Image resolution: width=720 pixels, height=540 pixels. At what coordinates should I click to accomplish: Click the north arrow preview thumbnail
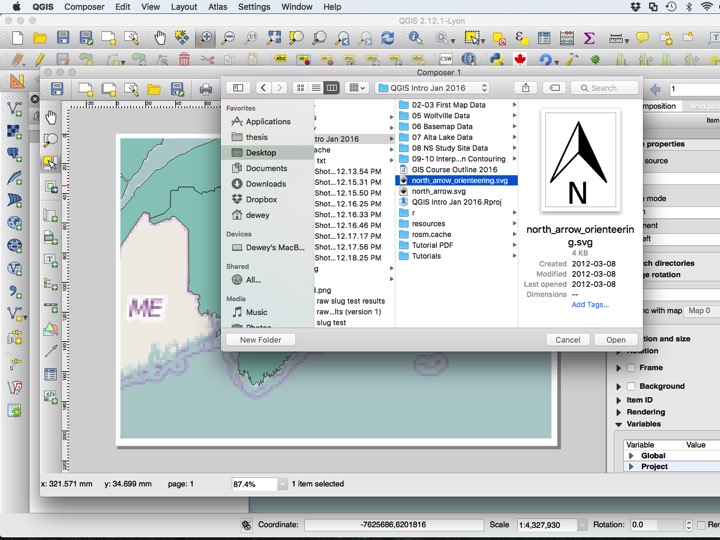[580, 160]
